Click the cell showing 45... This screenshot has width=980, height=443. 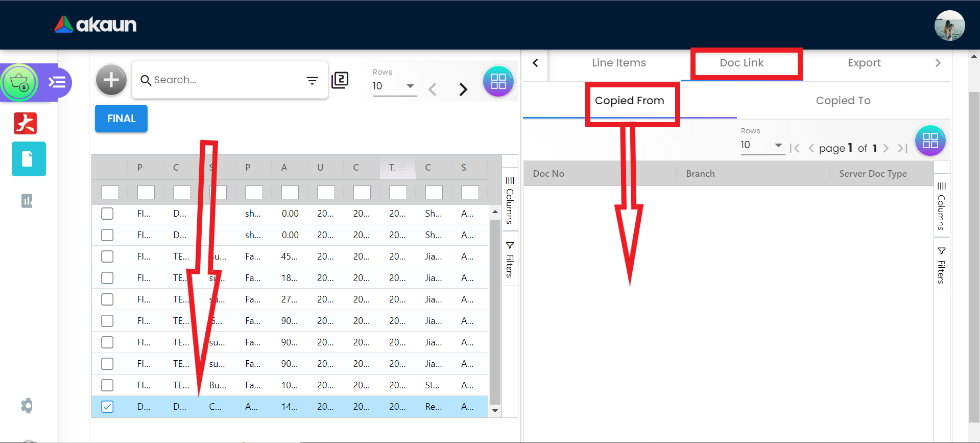289,257
